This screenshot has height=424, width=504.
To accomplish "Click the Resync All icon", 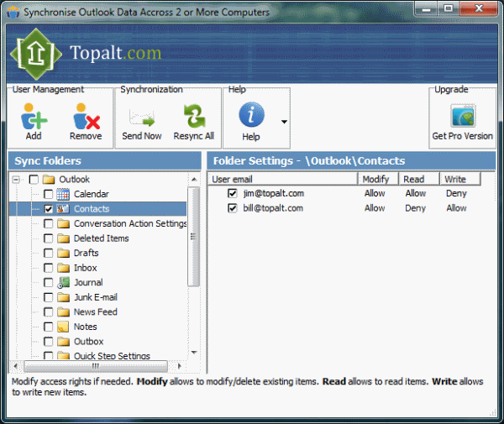I will coord(193,116).
